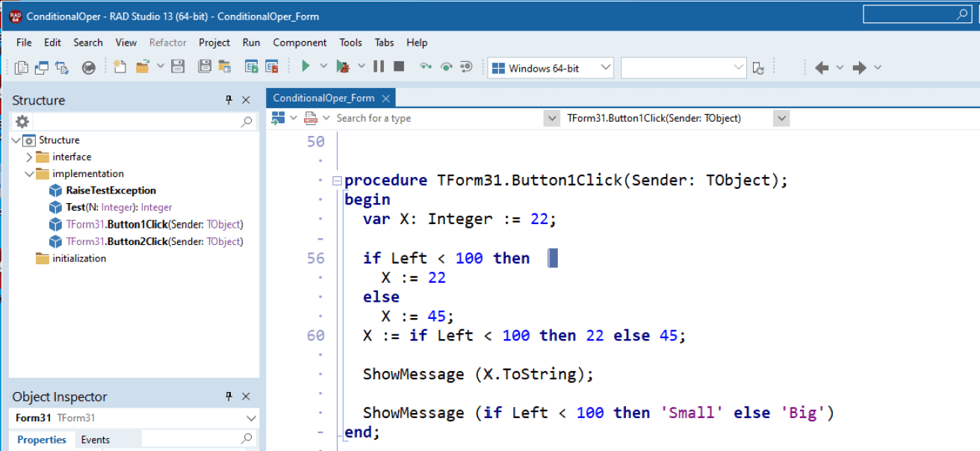Close the ConditionalOper_Form tab

pos(385,98)
